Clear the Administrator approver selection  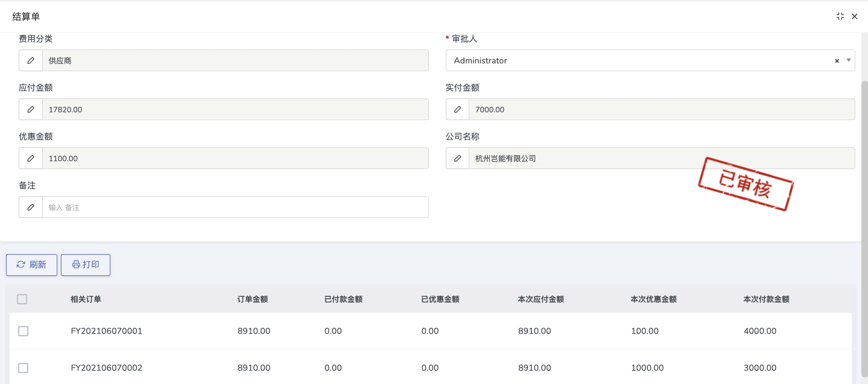point(837,61)
